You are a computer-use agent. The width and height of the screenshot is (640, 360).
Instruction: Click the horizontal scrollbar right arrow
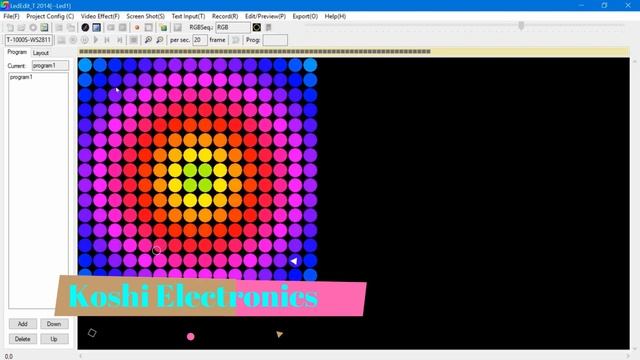[628, 356]
